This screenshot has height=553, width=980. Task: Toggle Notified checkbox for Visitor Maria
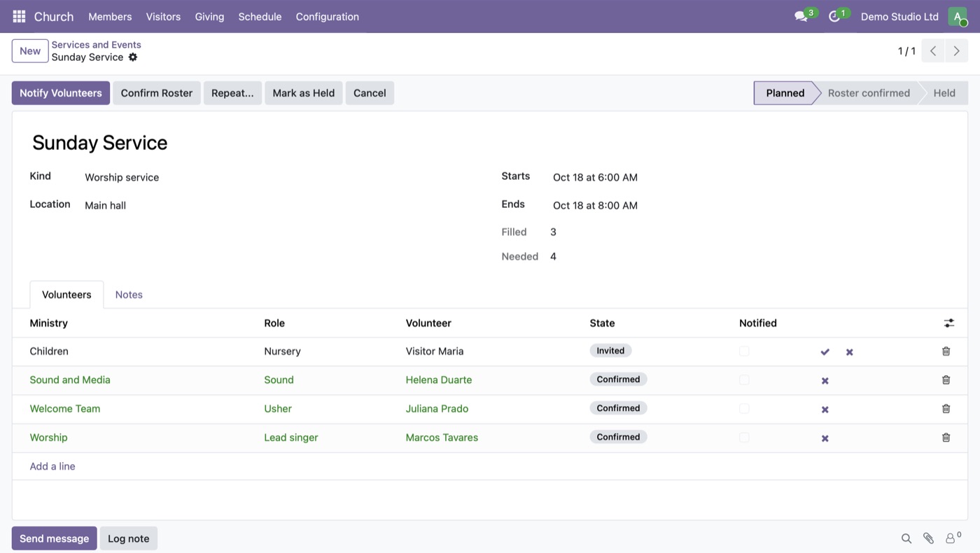click(744, 351)
